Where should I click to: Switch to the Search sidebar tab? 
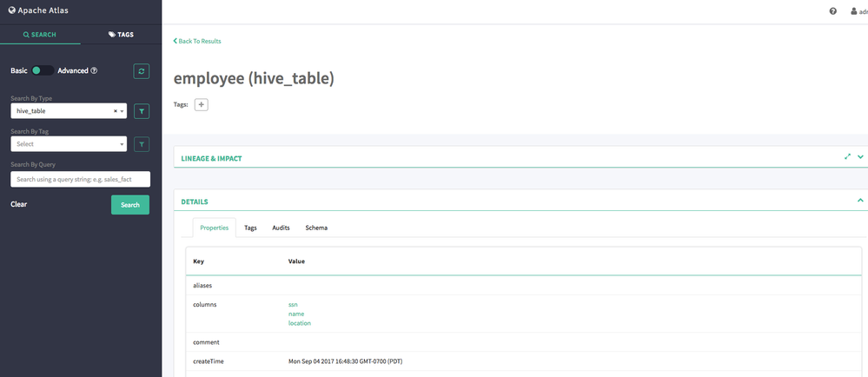coord(40,35)
